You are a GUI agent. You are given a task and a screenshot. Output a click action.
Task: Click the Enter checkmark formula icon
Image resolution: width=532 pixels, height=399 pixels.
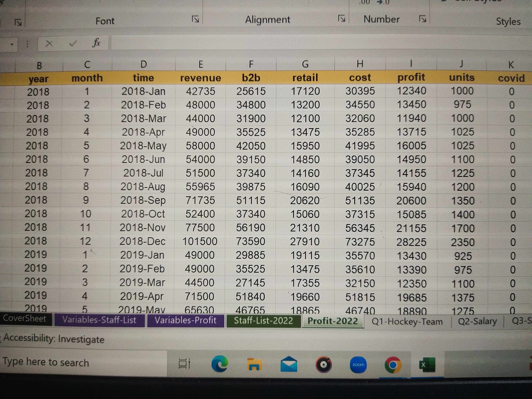click(x=73, y=43)
